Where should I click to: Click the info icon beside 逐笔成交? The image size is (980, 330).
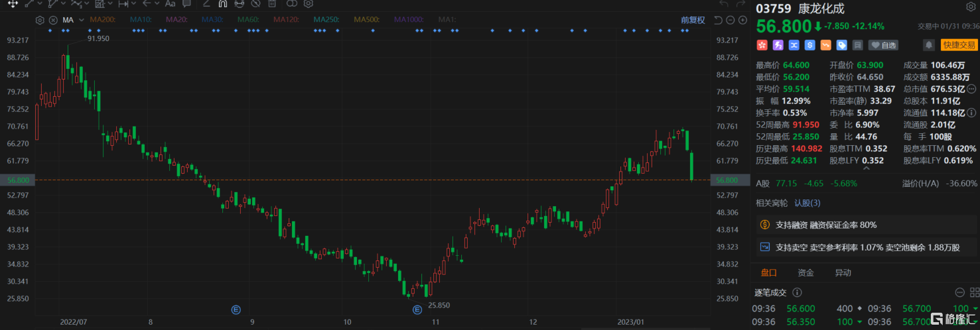tap(797, 292)
